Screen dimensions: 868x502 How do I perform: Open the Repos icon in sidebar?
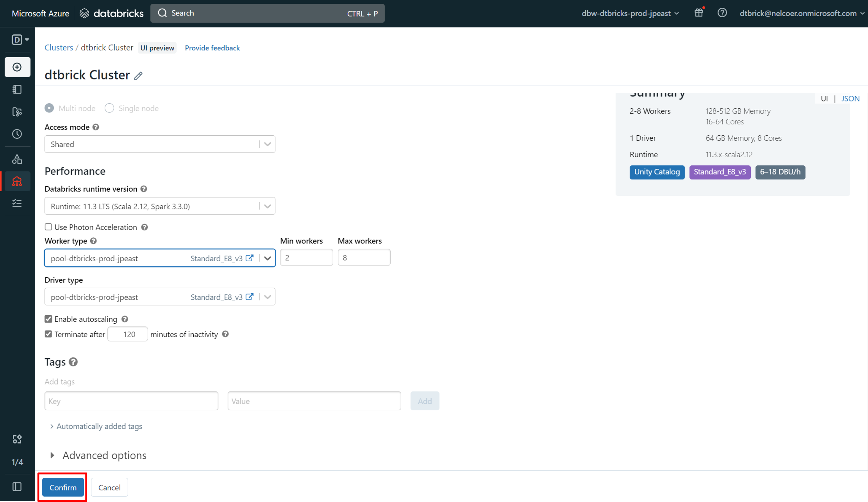click(17, 112)
